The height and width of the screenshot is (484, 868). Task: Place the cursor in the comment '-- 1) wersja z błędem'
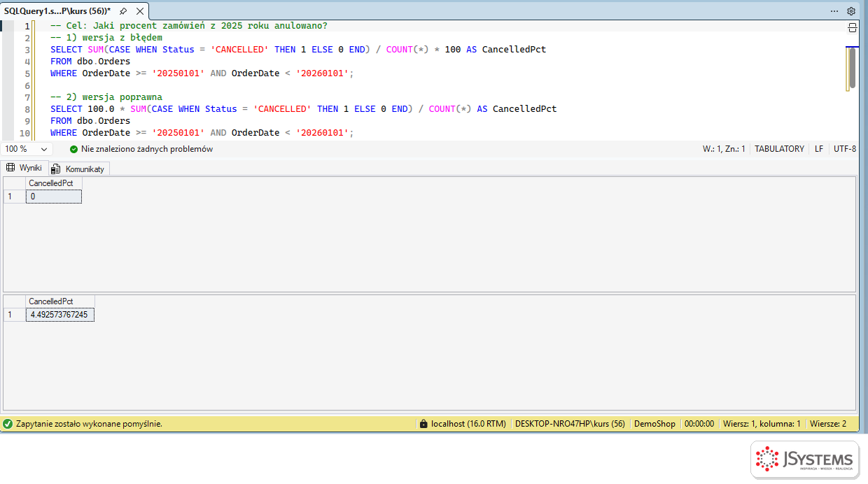(106, 38)
